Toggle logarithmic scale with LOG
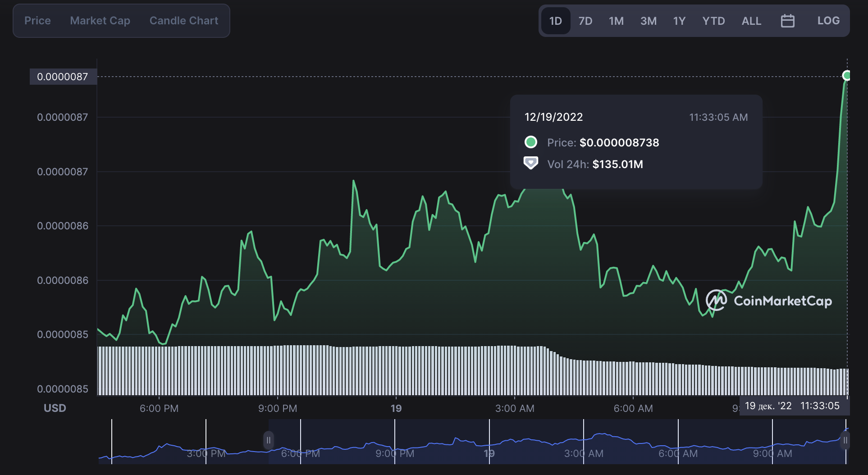868x475 pixels. coord(828,21)
